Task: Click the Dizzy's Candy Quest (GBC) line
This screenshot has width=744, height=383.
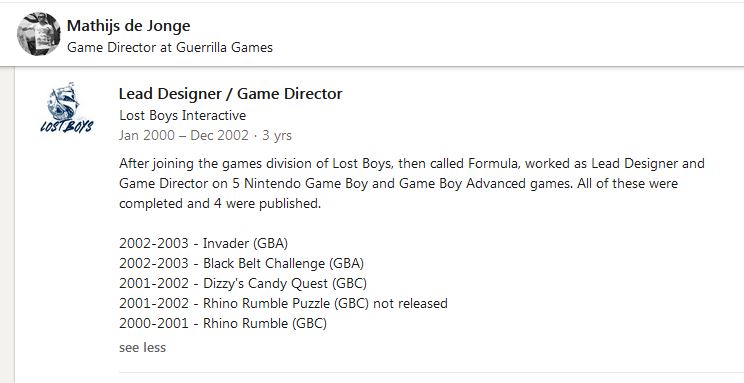Action: (x=243, y=283)
